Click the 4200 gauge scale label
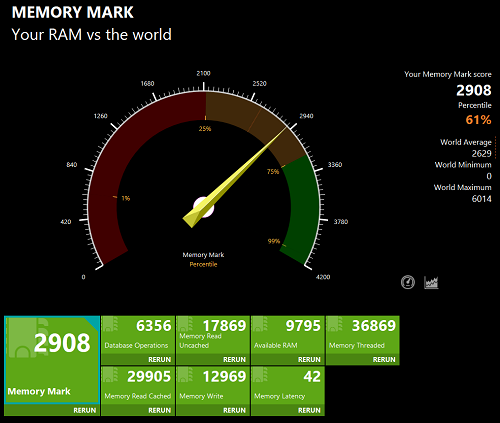 click(x=323, y=277)
